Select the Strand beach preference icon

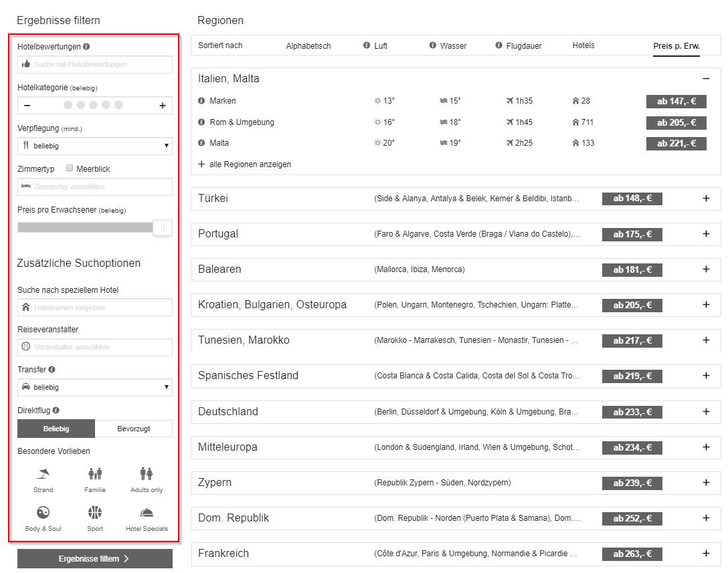(x=43, y=475)
